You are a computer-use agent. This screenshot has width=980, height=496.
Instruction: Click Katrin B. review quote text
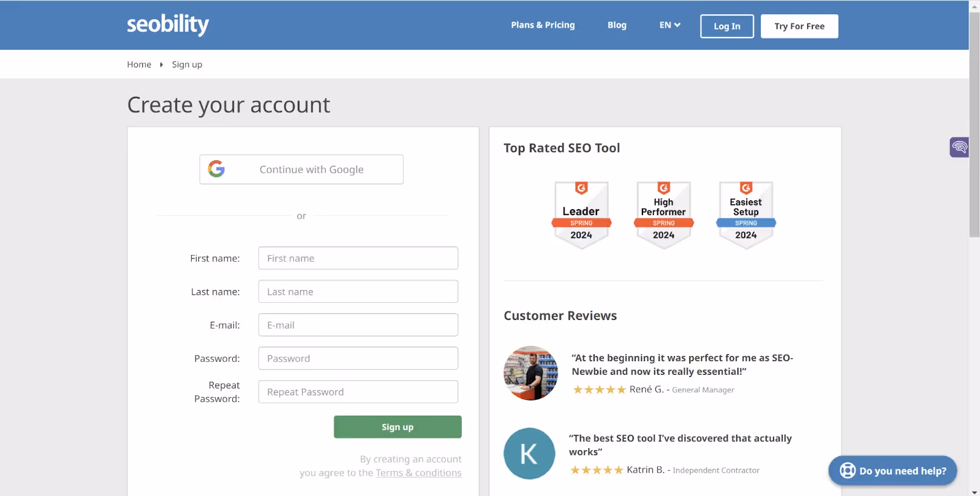click(x=680, y=444)
